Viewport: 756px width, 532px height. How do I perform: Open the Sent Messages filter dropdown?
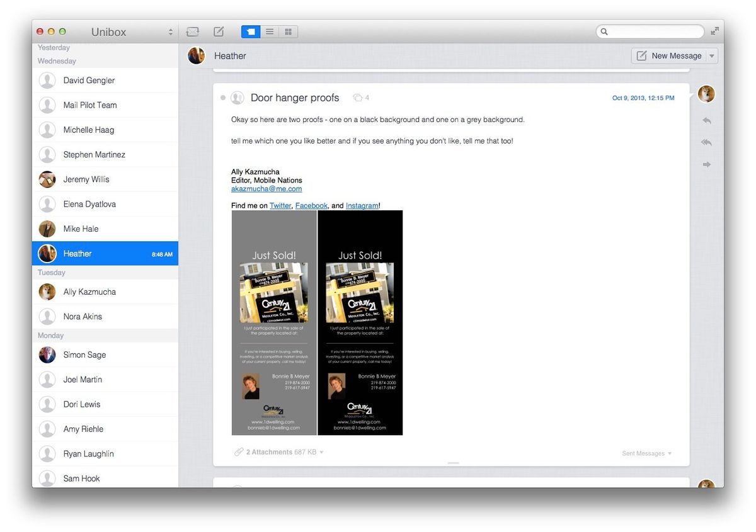coord(646,453)
